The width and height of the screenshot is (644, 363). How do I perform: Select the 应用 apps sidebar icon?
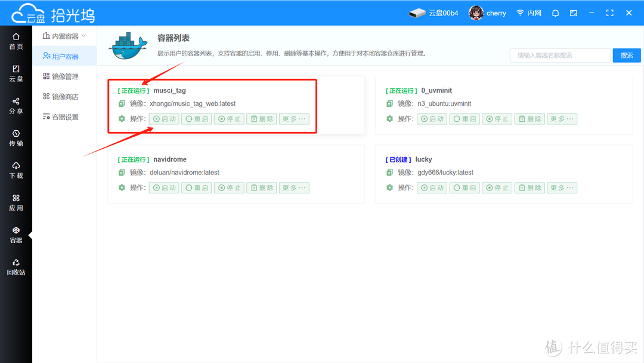(x=16, y=203)
